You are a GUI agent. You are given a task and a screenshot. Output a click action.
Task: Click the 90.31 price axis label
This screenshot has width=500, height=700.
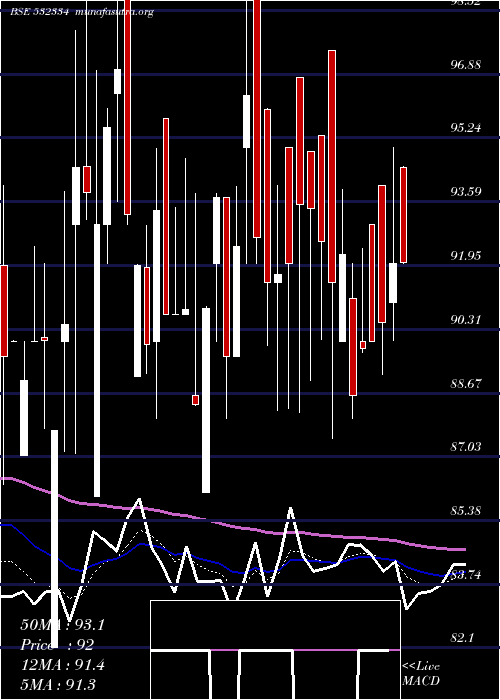[x=466, y=320]
